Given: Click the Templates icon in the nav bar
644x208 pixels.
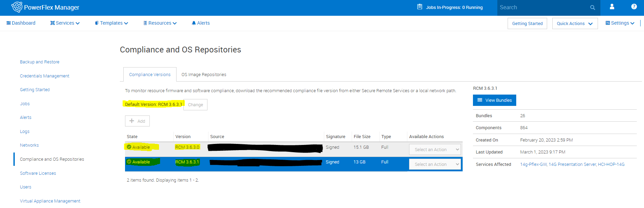Looking at the screenshot, I should pos(97,23).
